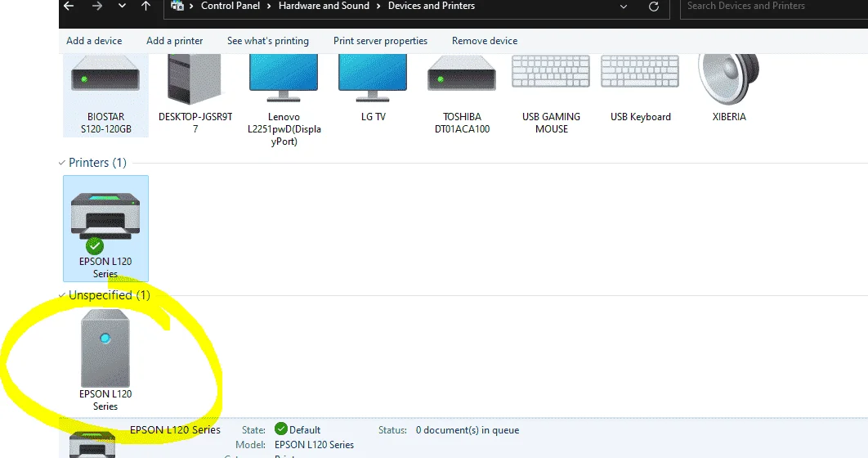This screenshot has width=868, height=458.
Task: Collapse the Unspecified (1) group chevron
Action: [62, 295]
